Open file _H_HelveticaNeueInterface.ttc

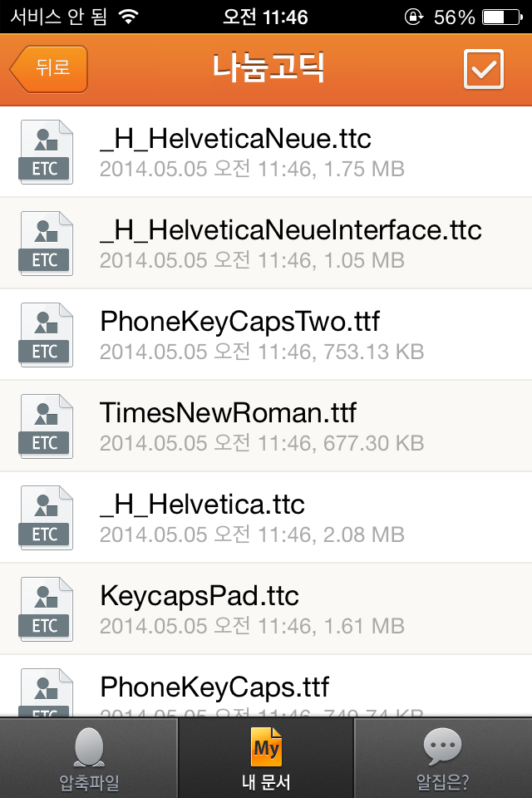pyautogui.click(x=291, y=229)
